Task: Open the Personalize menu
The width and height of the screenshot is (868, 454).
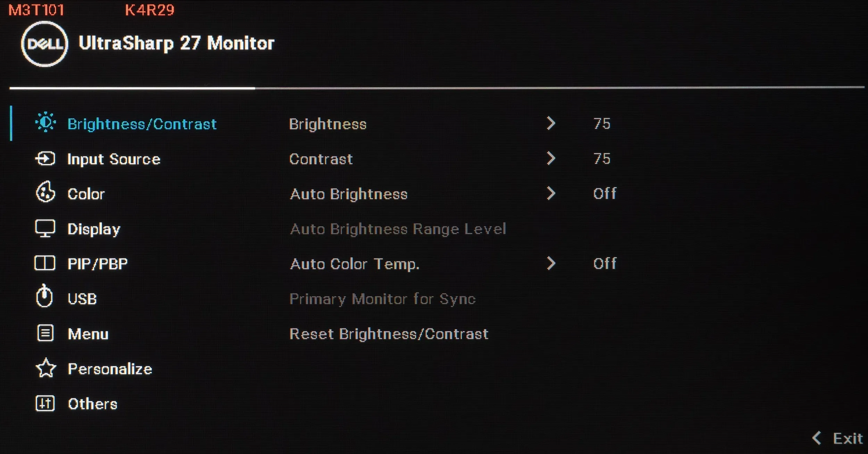Action: [x=110, y=369]
